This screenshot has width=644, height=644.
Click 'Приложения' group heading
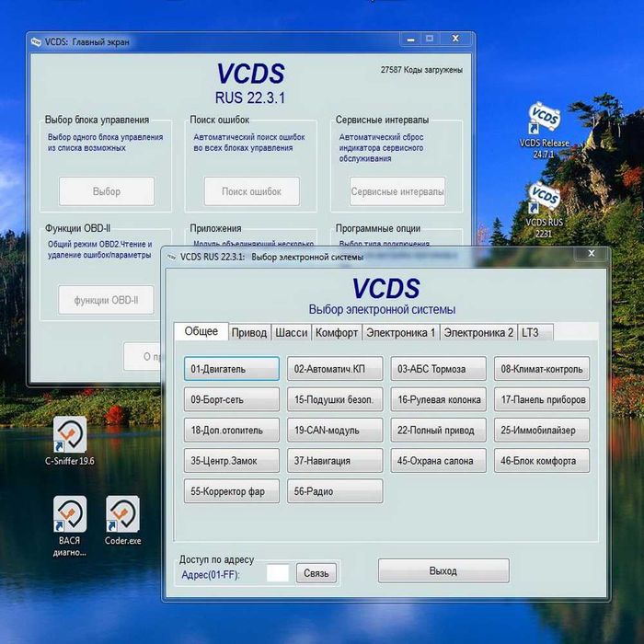coord(215,228)
